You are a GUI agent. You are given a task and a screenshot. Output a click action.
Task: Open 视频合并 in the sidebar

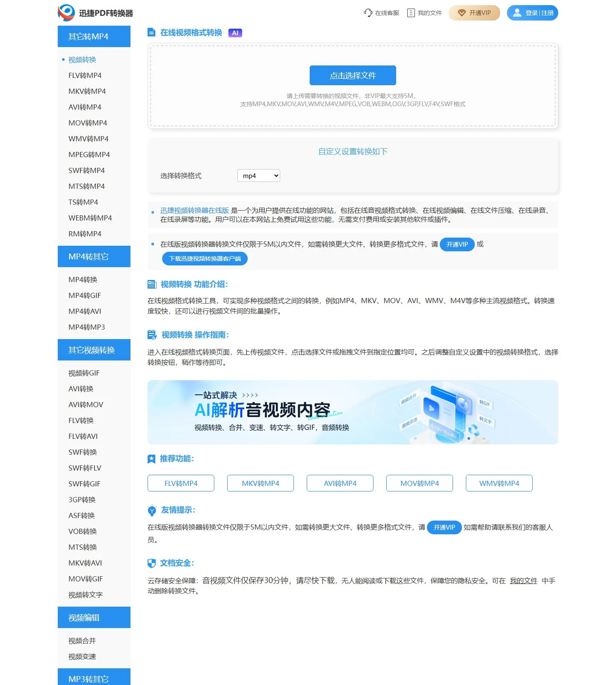pyautogui.click(x=82, y=640)
